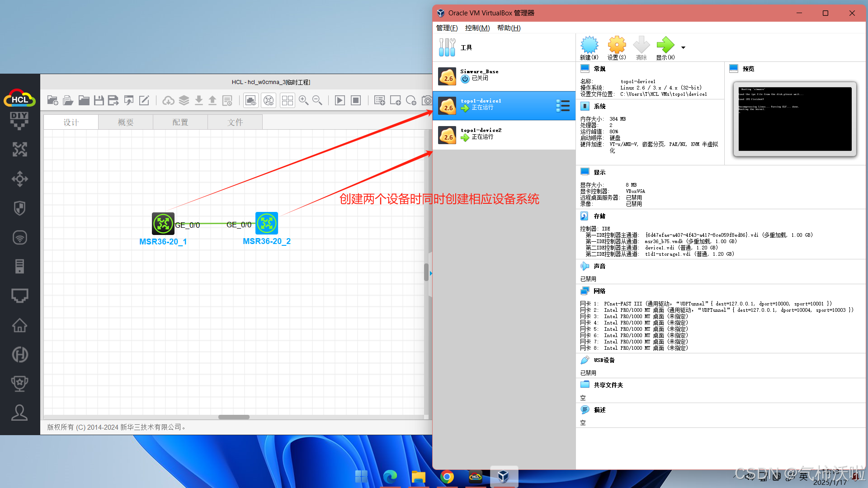Click the save project icon
The image size is (868, 488).
tap(99, 100)
